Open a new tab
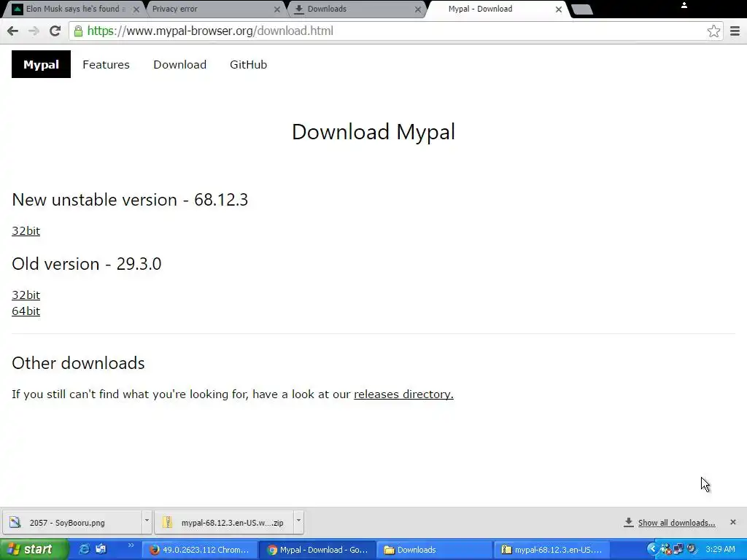The width and height of the screenshot is (747, 560). coord(581,9)
